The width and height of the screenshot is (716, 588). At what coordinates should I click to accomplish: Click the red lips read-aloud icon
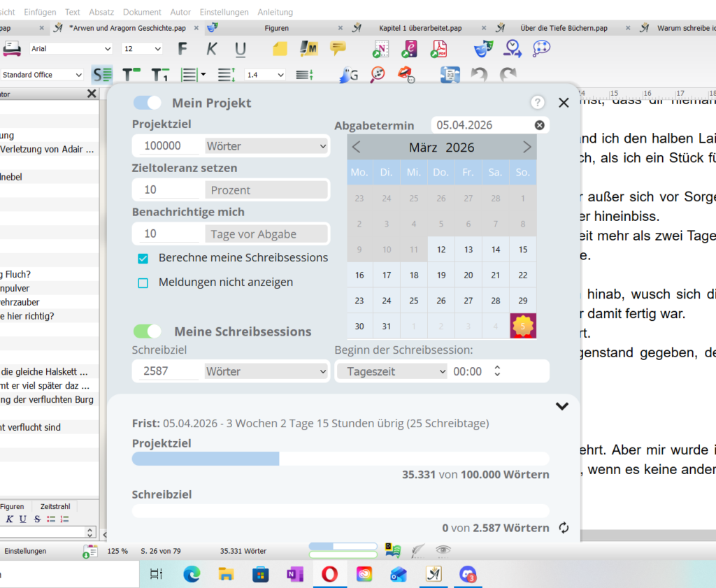coord(405,74)
